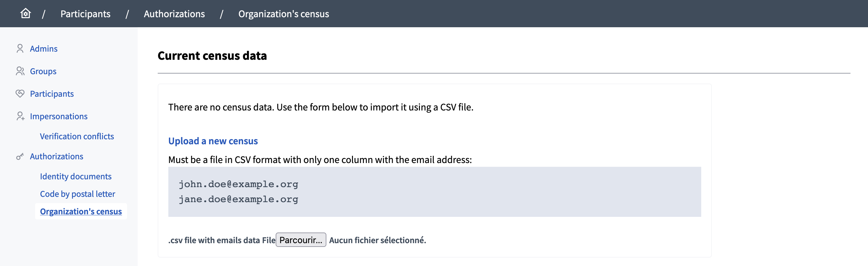Open the Authorizations sidebar link
The image size is (868, 266).
click(x=57, y=156)
